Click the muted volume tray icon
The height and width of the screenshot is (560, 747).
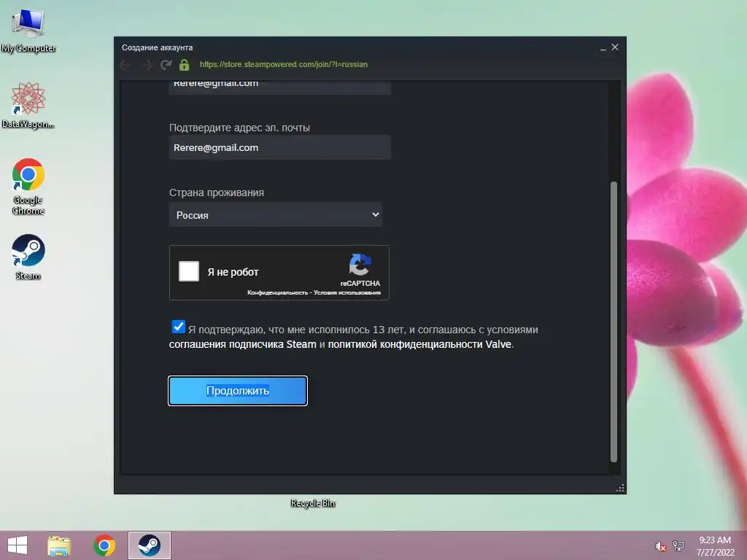click(660, 546)
